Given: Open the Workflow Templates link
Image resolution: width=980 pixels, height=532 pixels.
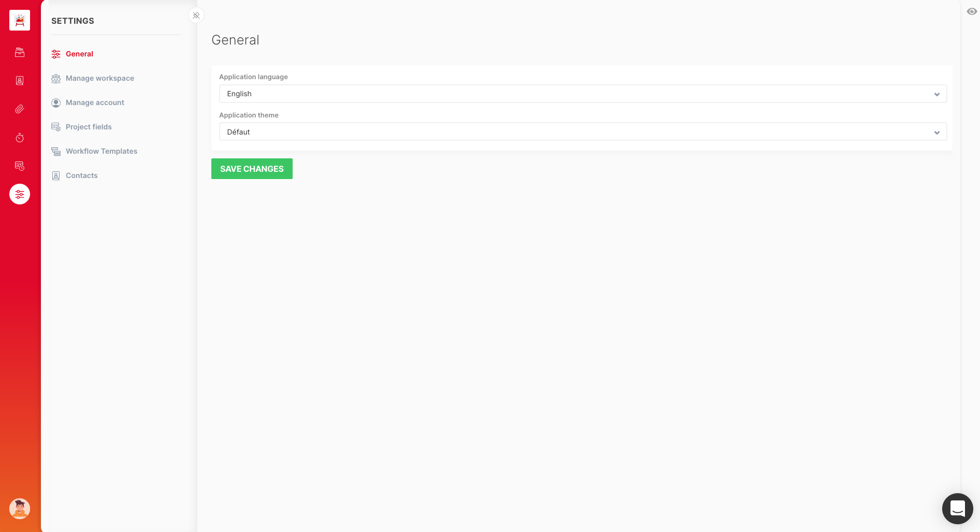Looking at the screenshot, I should [x=101, y=151].
